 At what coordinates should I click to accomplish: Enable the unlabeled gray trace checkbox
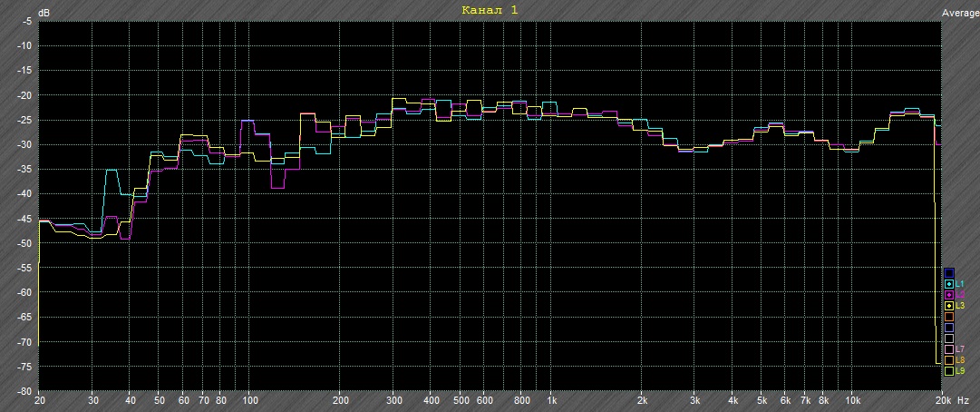(949, 338)
